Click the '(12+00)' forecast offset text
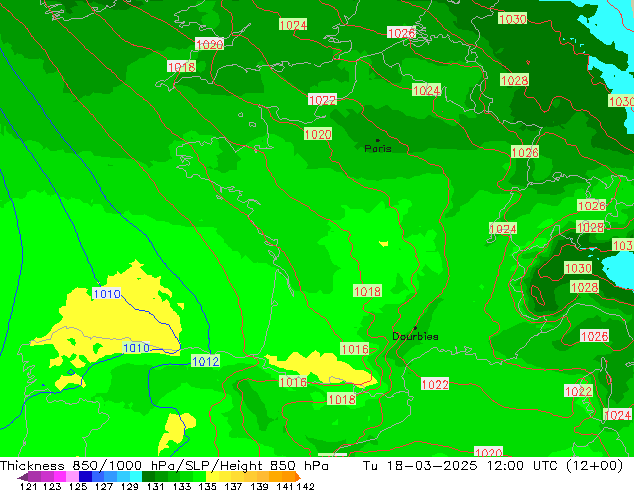 pyautogui.click(x=594, y=466)
